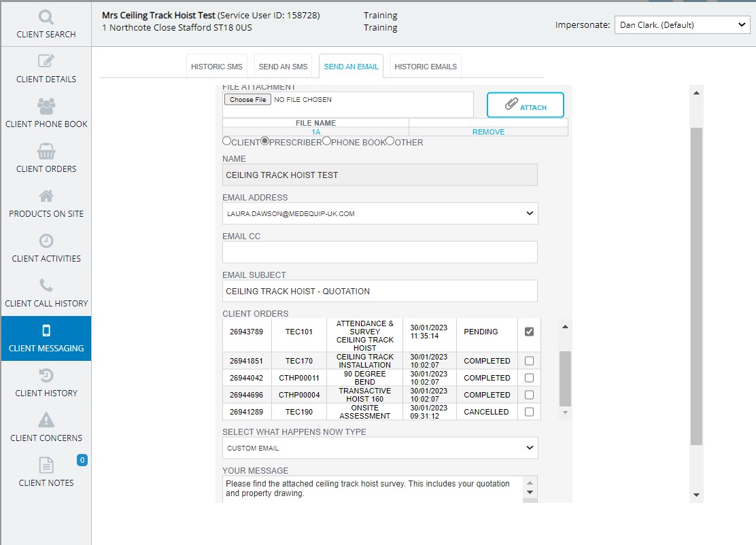Image resolution: width=756 pixels, height=545 pixels.
Task: Open Client Notes document icon
Action: tap(46, 465)
